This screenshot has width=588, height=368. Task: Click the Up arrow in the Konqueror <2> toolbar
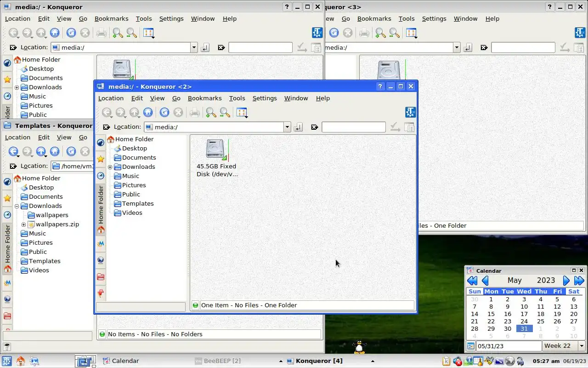134,112
